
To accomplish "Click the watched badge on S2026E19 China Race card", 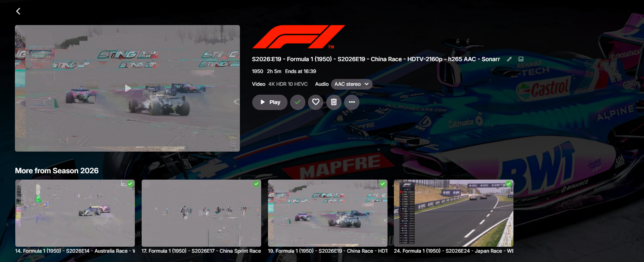I will pos(383,184).
